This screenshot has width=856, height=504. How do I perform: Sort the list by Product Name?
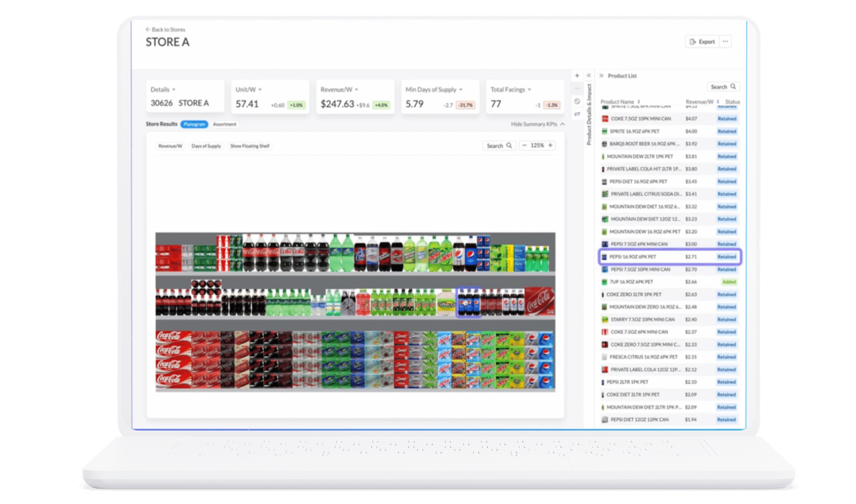(639, 102)
